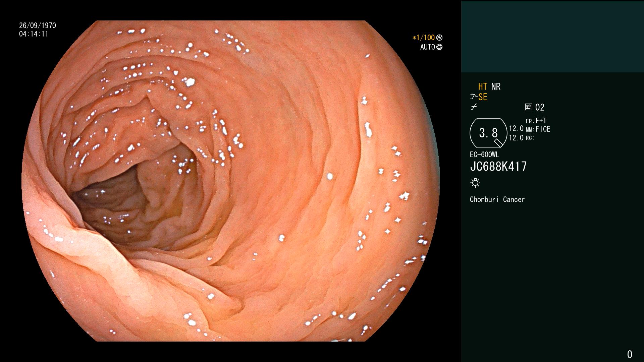Click the FR: F+T setting

point(536,121)
